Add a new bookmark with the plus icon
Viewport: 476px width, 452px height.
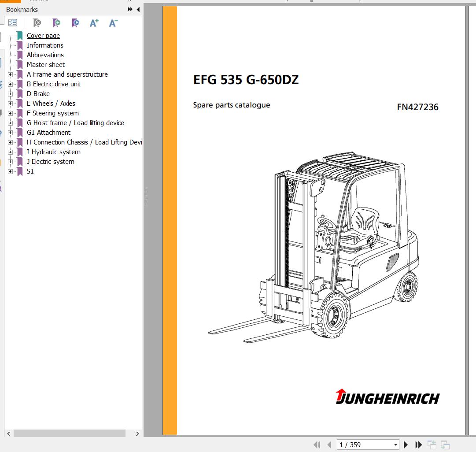56,23
